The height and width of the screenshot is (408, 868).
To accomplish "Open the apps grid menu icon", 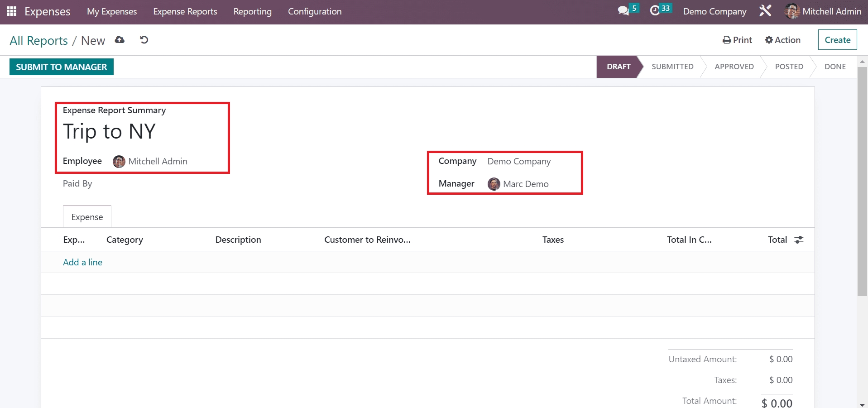I will click(11, 11).
